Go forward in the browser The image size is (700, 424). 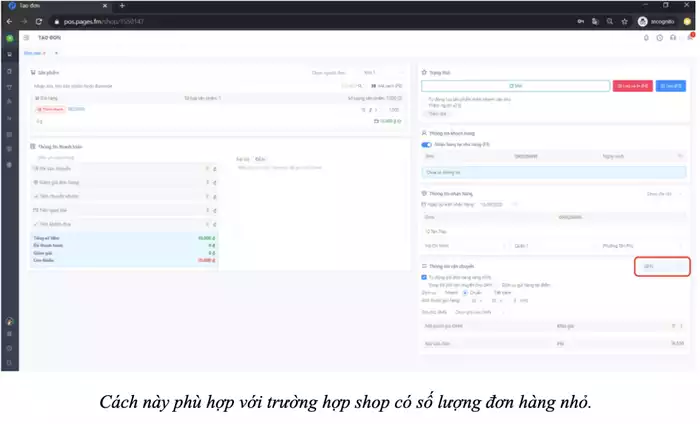24,21
